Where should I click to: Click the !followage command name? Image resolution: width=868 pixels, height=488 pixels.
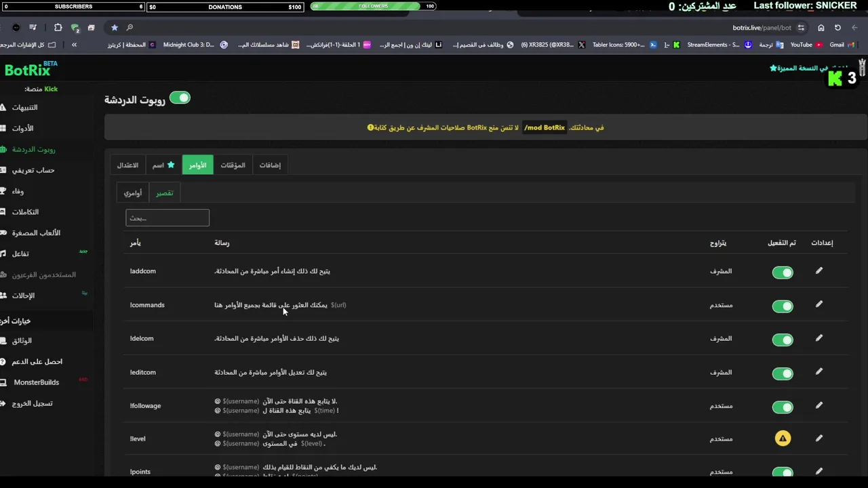145,406
